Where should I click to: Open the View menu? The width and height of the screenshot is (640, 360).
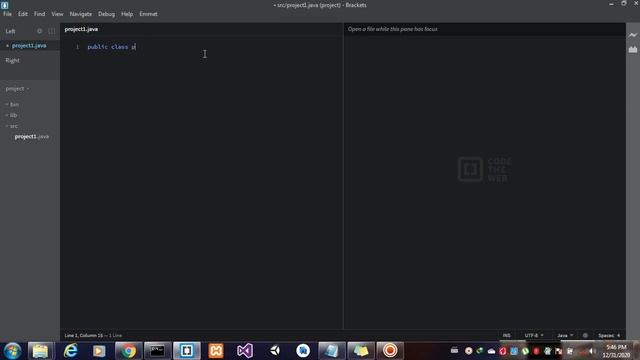(57, 14)
